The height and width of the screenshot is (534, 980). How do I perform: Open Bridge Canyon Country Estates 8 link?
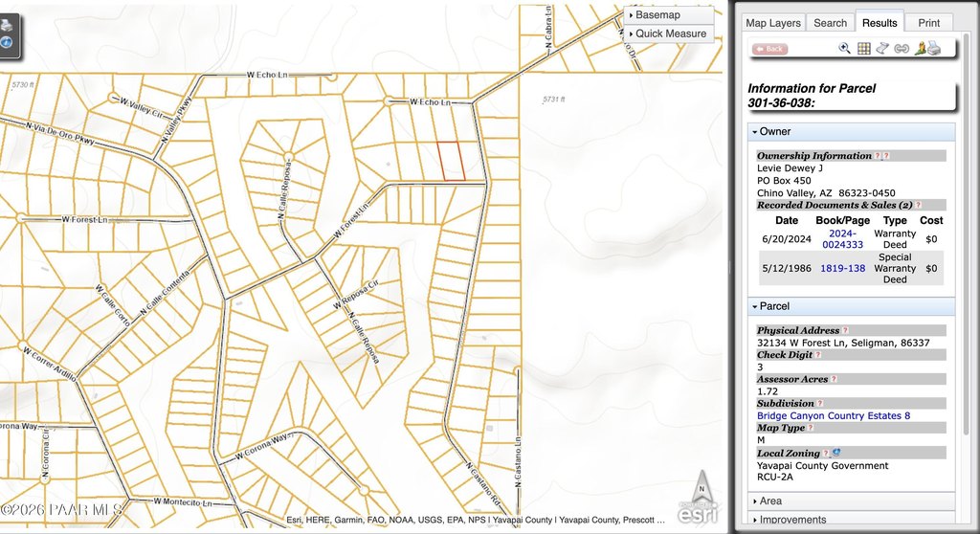point(833,415)
